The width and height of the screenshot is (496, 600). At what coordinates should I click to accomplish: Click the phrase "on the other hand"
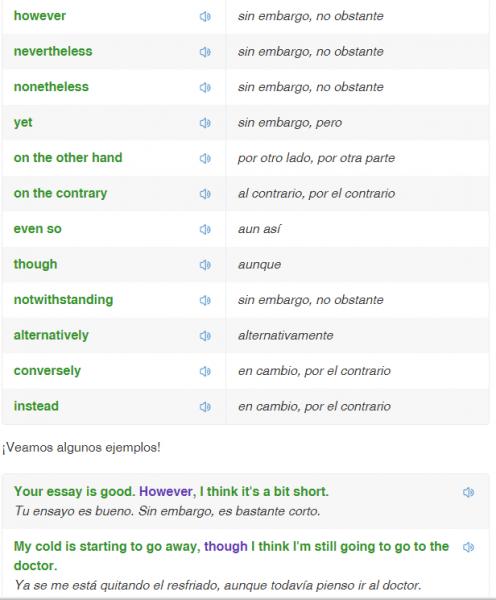(68, 158)
